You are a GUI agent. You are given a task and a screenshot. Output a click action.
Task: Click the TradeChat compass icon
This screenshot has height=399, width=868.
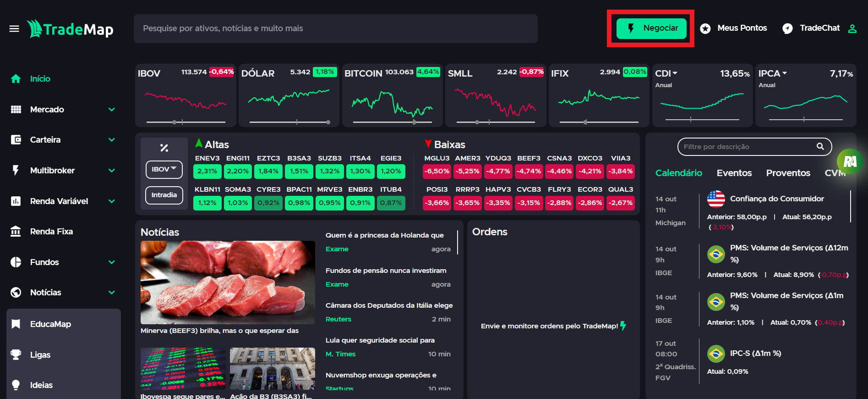click(787, 28)
